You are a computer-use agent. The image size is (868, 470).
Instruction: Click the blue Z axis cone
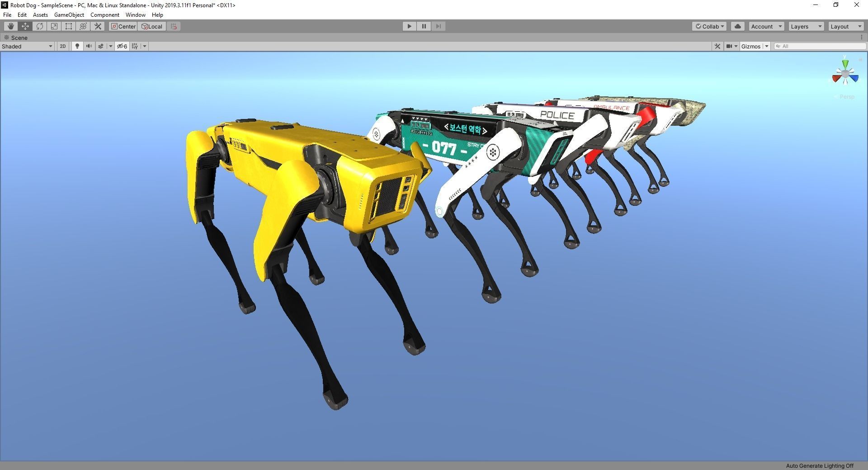click(x=854, y=79)
